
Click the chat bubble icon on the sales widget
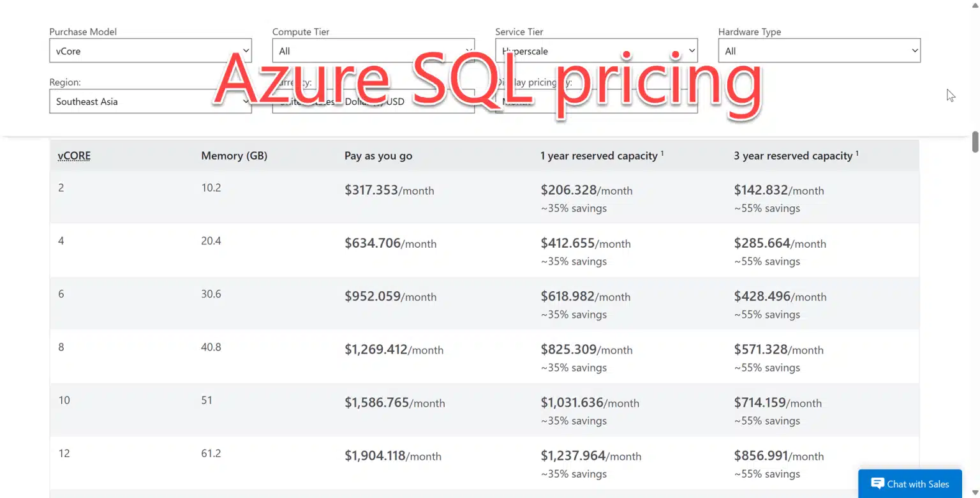(x=878, y=484)
